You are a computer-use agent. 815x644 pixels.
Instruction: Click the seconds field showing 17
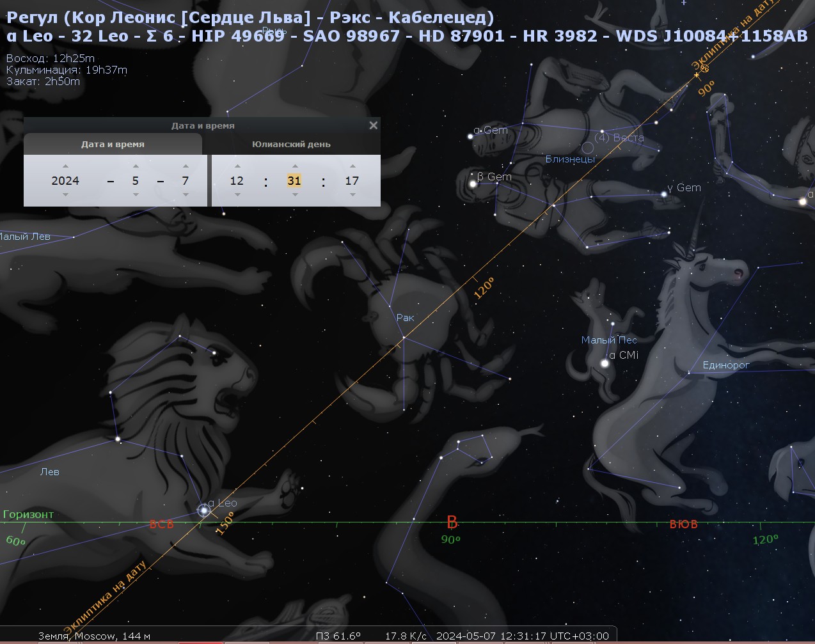(x=352, y=181)
